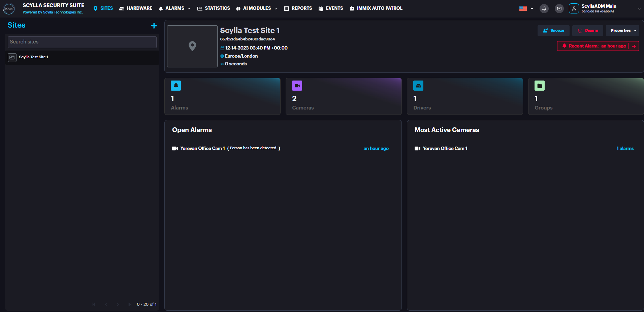Click the plus icon to add site

(x=154, y=26)
